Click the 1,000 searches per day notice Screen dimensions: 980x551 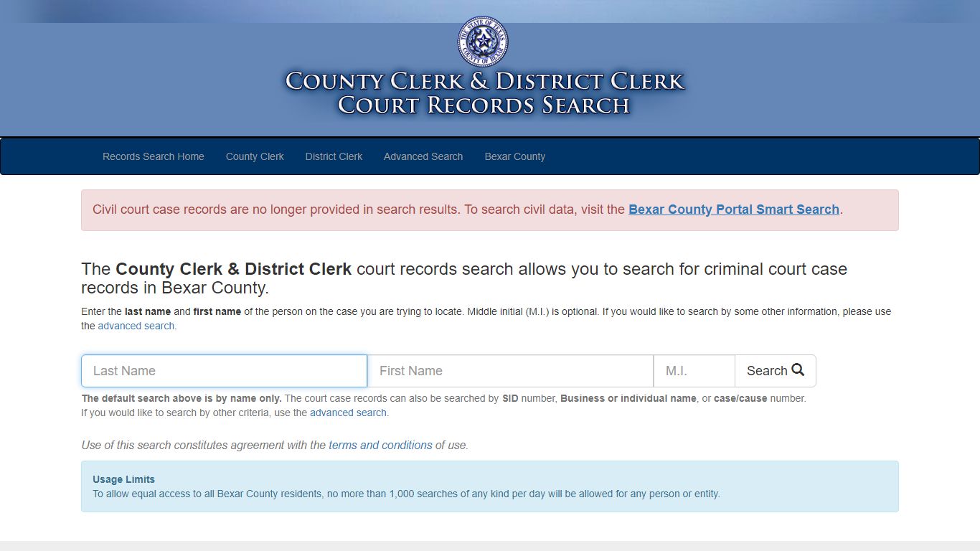pyautogui.click(x=406, y=494)
